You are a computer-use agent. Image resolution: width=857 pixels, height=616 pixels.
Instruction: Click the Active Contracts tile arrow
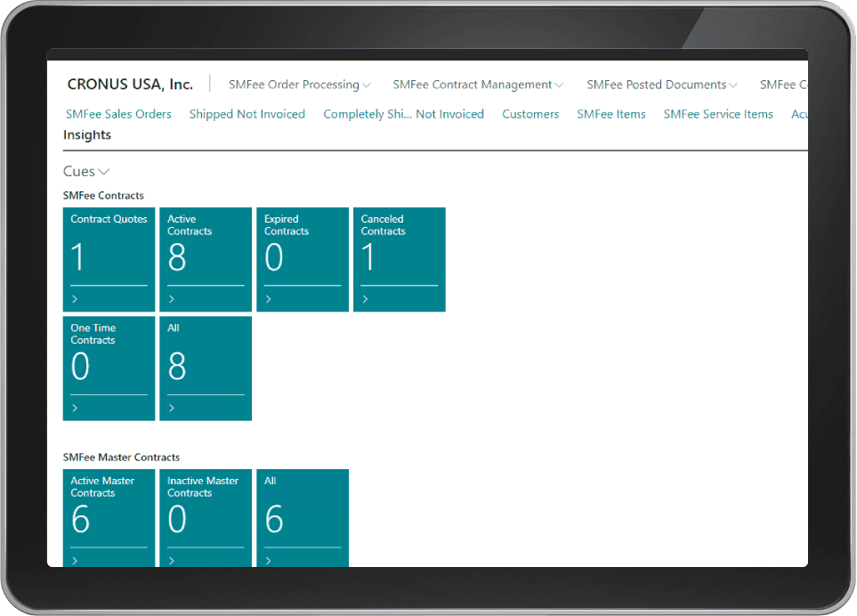click(x=172, y=299)
